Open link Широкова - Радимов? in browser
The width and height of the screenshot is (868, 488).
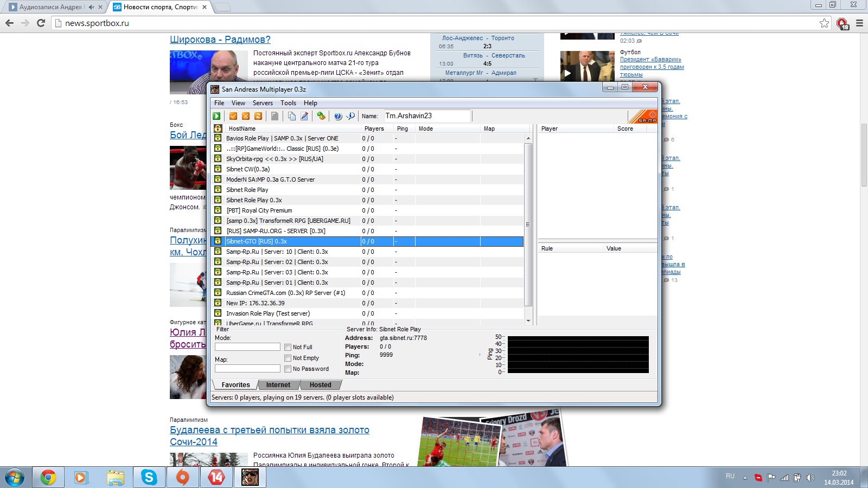[220, 40]
